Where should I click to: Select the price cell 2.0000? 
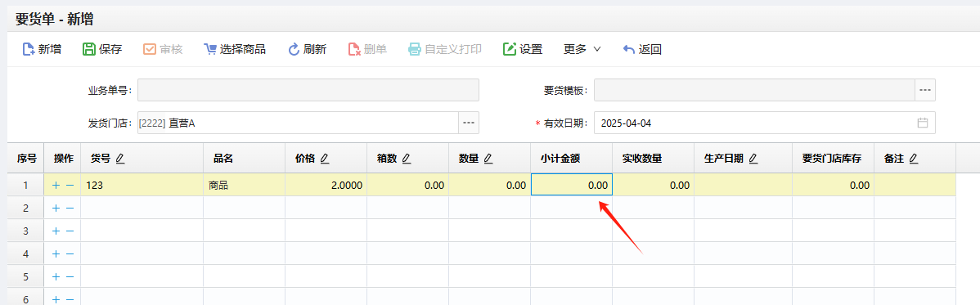point(326,185)
